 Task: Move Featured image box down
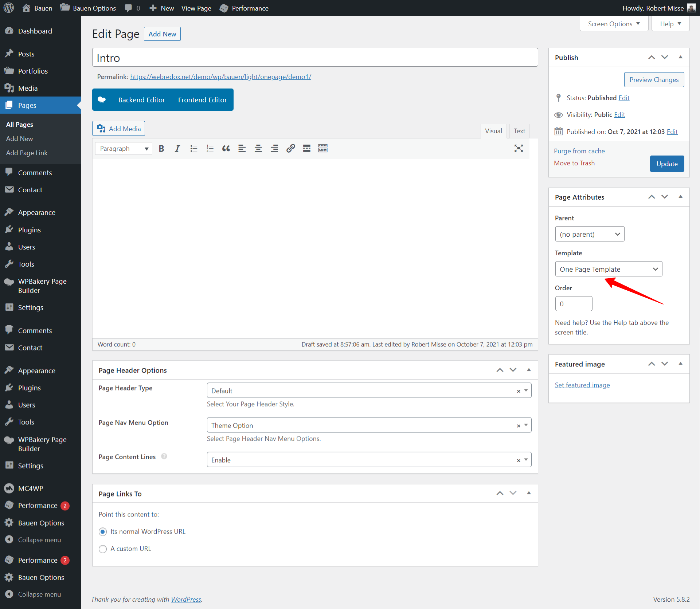(x=665, y=364)
